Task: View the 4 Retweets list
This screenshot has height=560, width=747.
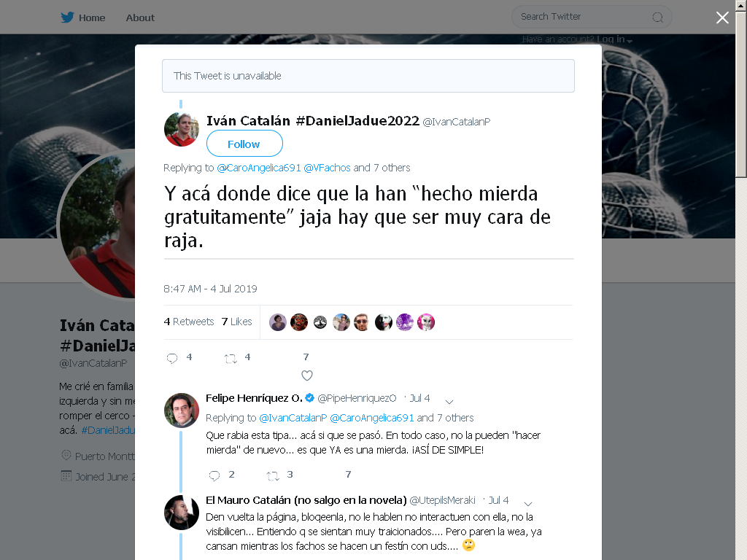Action: coord(189,322)
